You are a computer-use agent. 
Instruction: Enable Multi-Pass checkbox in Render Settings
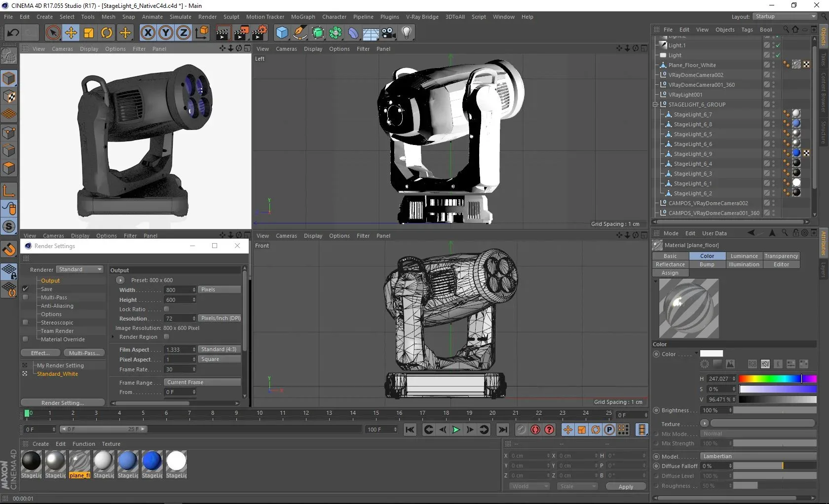[25, 297]
